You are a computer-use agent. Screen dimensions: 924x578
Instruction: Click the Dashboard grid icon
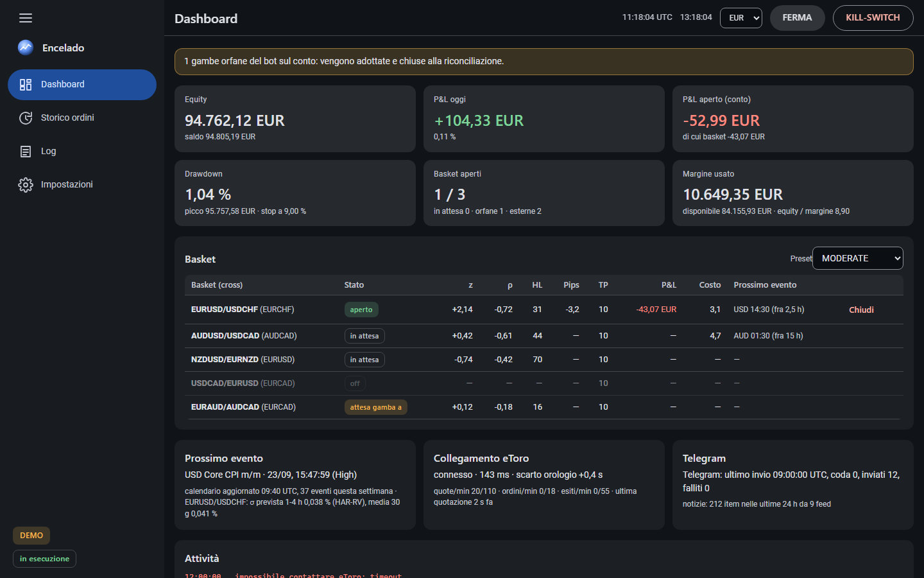coord(26,85)
